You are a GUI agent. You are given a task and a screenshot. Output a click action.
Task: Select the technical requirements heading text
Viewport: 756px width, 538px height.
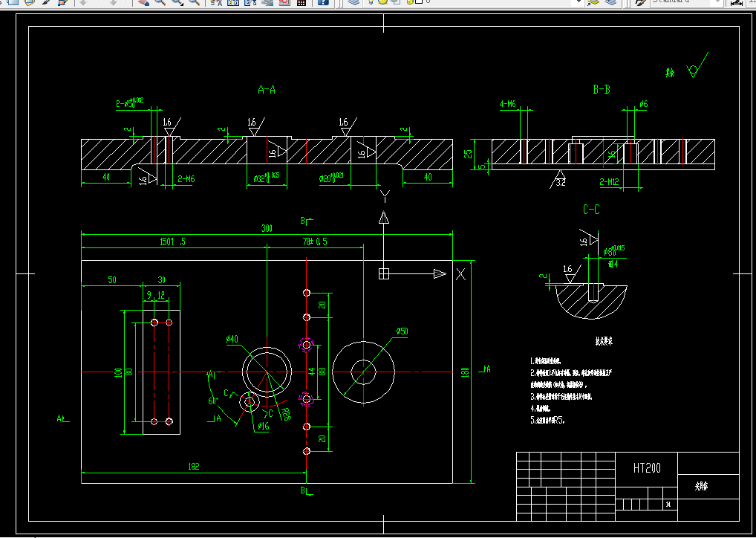click(604, 341)
